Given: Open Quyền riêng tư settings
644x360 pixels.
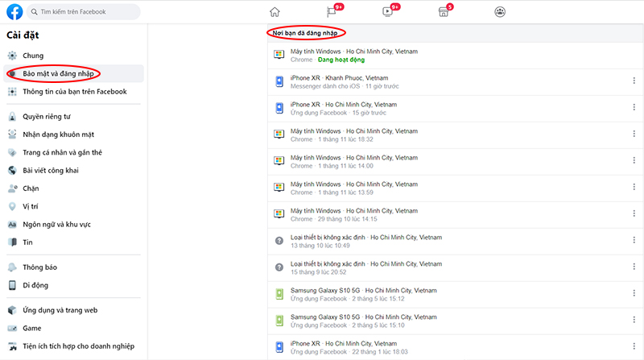Looking at the screenshot, I should (x=73, y=117).
